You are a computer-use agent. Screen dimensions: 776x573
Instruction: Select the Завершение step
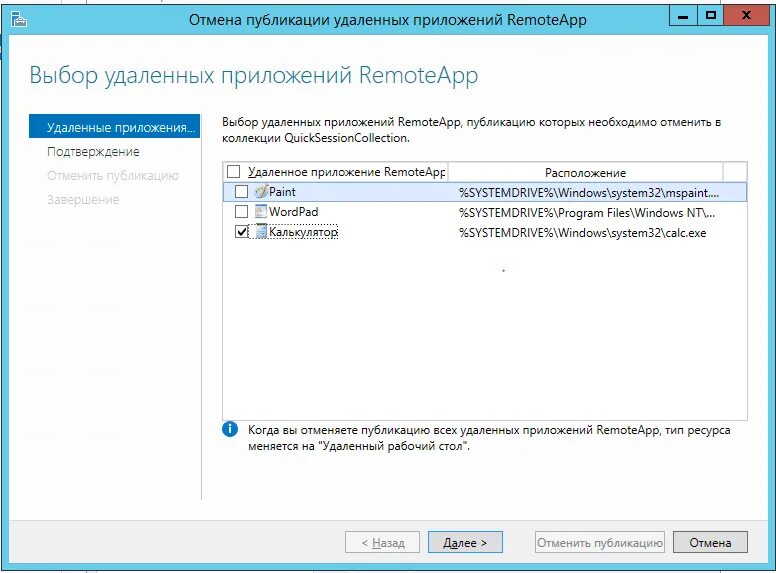(83, 199)
